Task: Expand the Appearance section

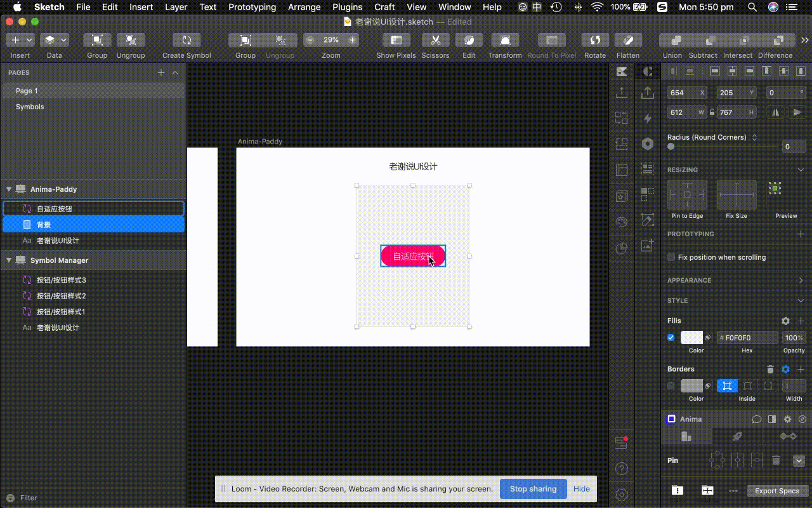Action: coord(801,281)
